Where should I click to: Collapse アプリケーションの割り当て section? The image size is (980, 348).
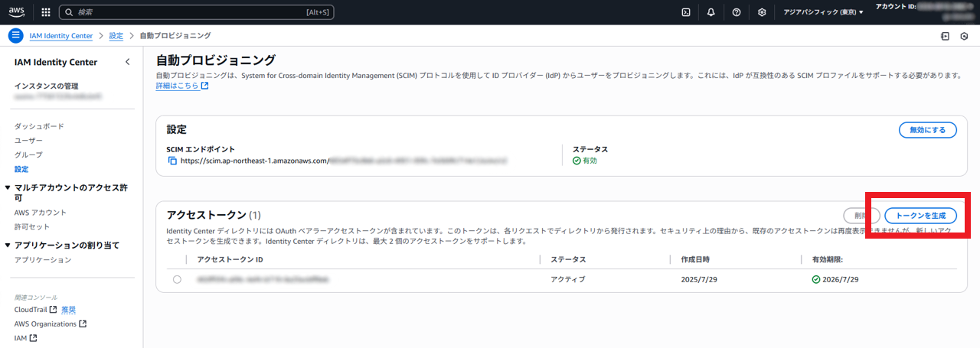[x=8, y=246]
